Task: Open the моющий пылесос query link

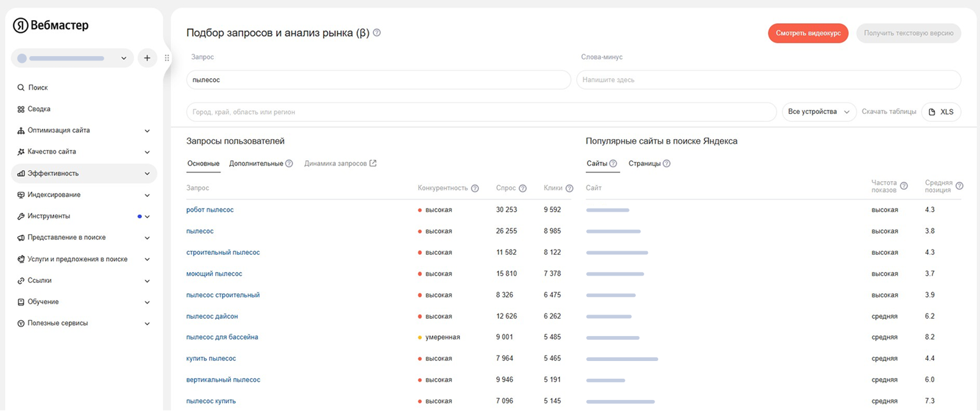Action: pos(214,274)
